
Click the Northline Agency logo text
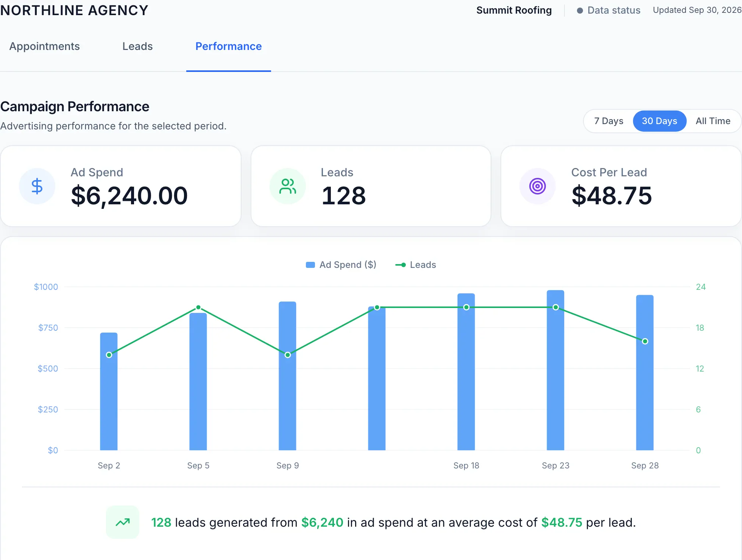(x=74, y=10)
